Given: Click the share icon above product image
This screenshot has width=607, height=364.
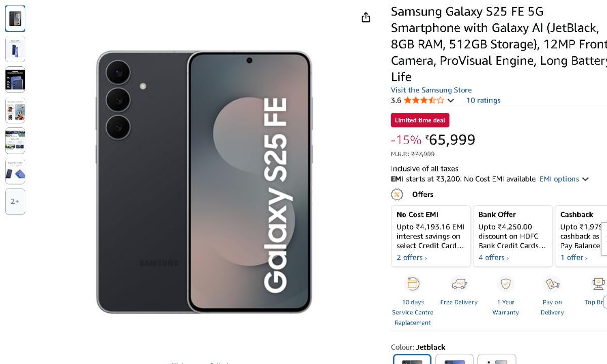Looking at the screenshot, I should coord(366,18).
